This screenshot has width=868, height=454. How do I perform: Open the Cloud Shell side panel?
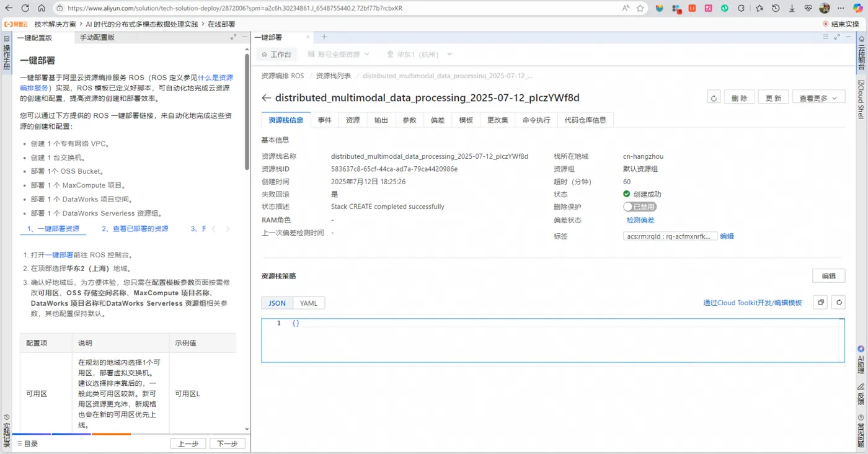click(x=861, y=99)
